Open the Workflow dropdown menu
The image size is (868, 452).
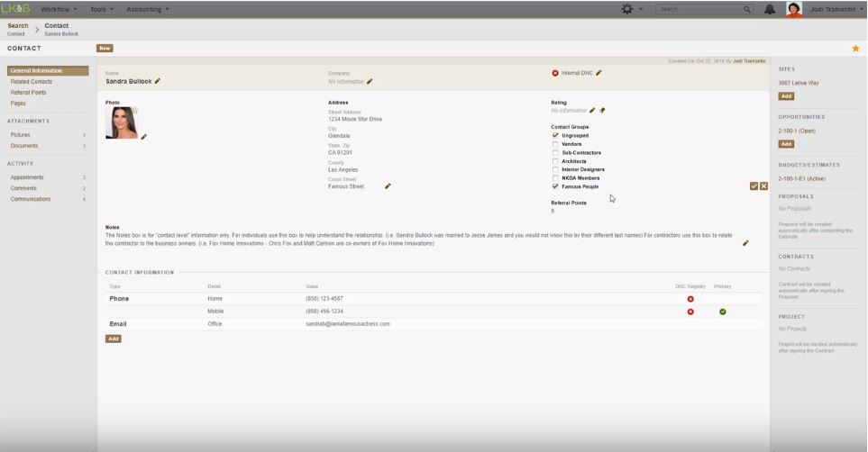(x=59, y=9)
